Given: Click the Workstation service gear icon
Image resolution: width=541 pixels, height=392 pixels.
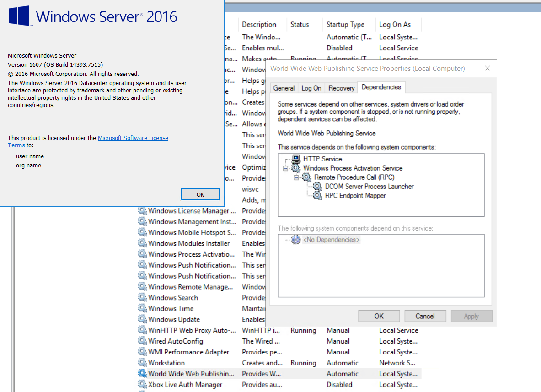Looking at the screenshot, I should pyautogui.click(x=142, y=363).
